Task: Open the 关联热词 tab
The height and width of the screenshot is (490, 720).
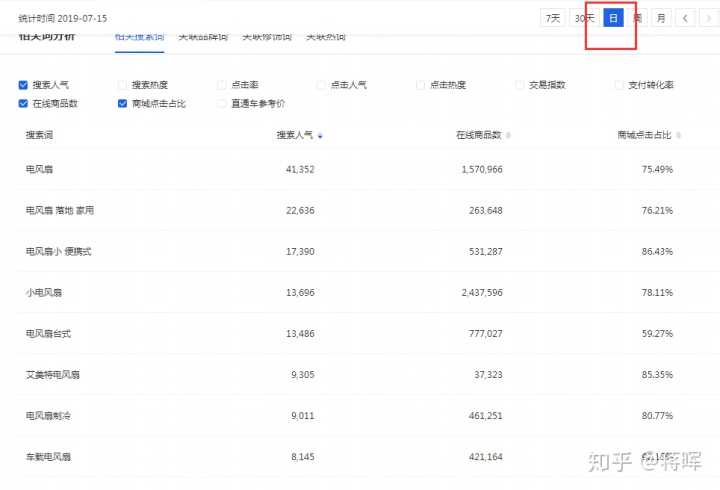Action: coord(325,37)
